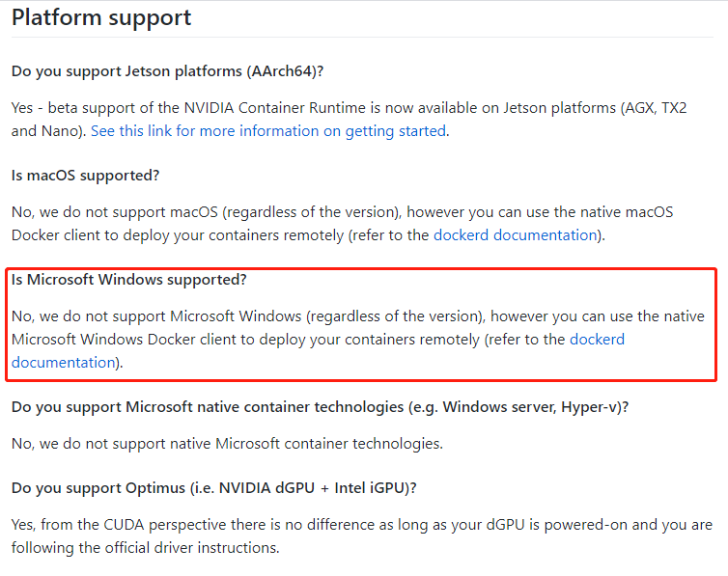Click the beta support Jetson answer paragraph
The image size is (728, 576).
[x=350, y=120]
